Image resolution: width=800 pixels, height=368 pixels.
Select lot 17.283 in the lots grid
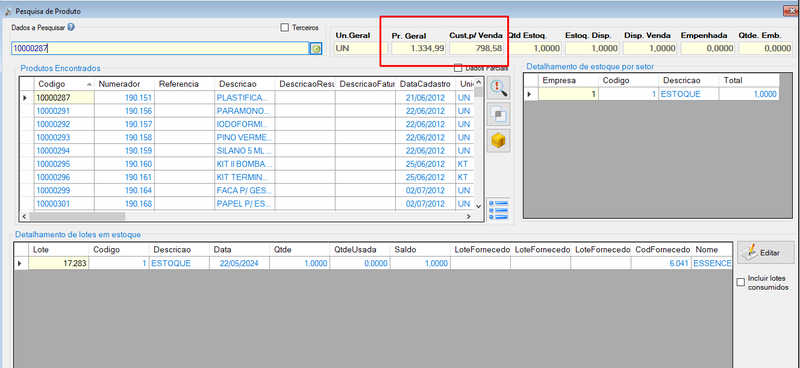(x=58, y=263)
